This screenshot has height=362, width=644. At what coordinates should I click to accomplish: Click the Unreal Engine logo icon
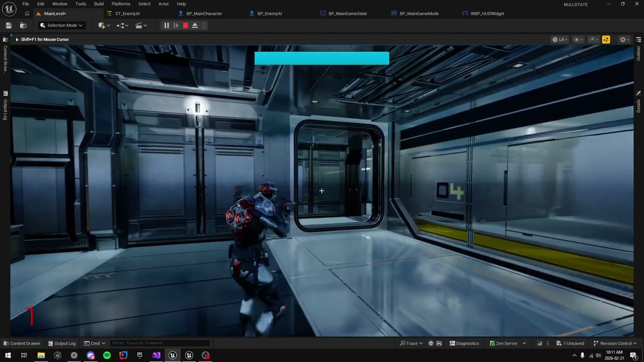(9, 9)
